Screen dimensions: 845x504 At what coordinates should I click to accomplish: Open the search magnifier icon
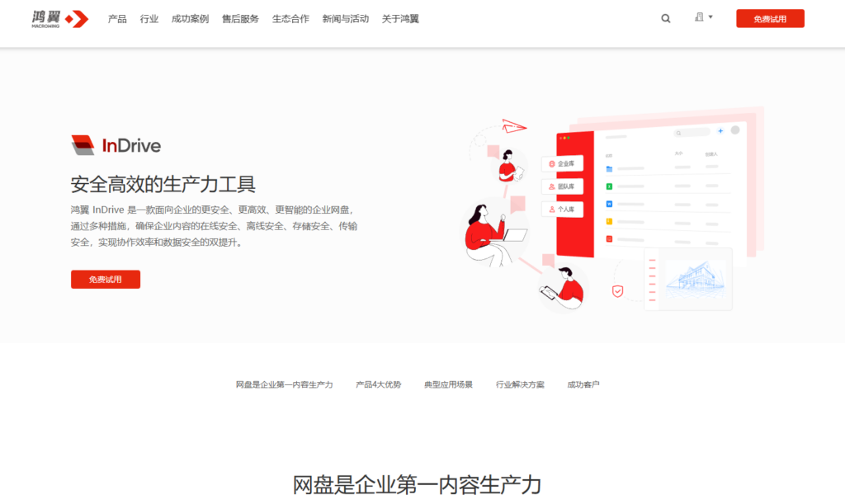[x=665, y=17]
